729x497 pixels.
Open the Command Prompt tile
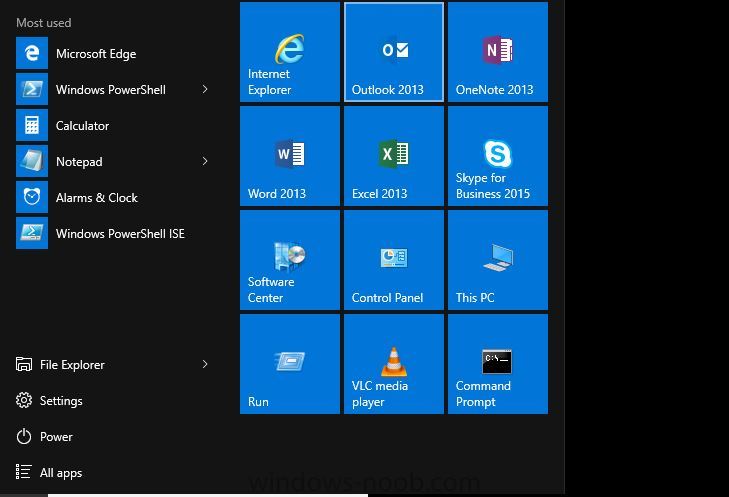(x=498, y=364)
